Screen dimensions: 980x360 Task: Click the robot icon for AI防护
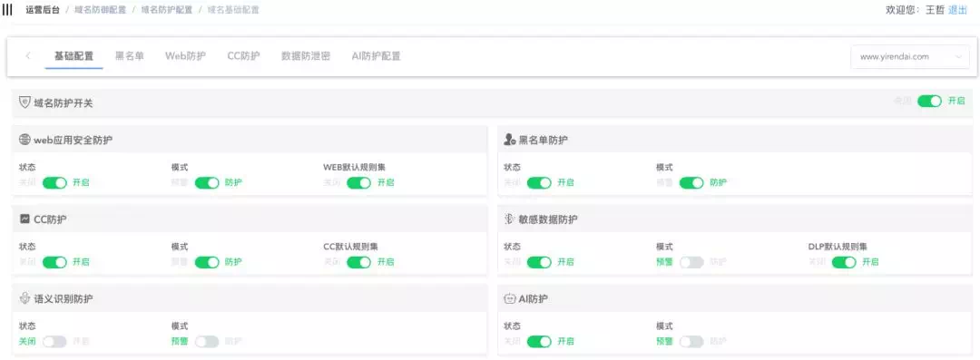[x=509, y=298]
